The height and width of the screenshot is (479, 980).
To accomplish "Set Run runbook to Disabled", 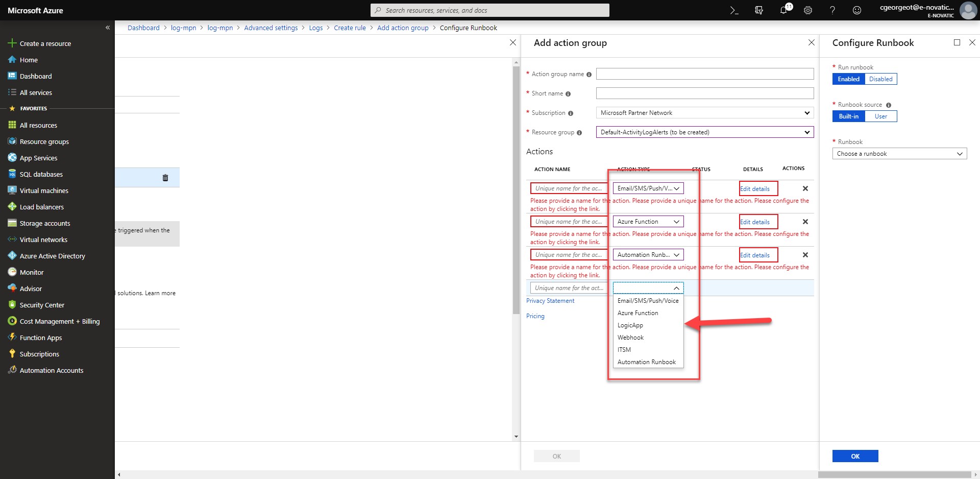I will point(881,79).
